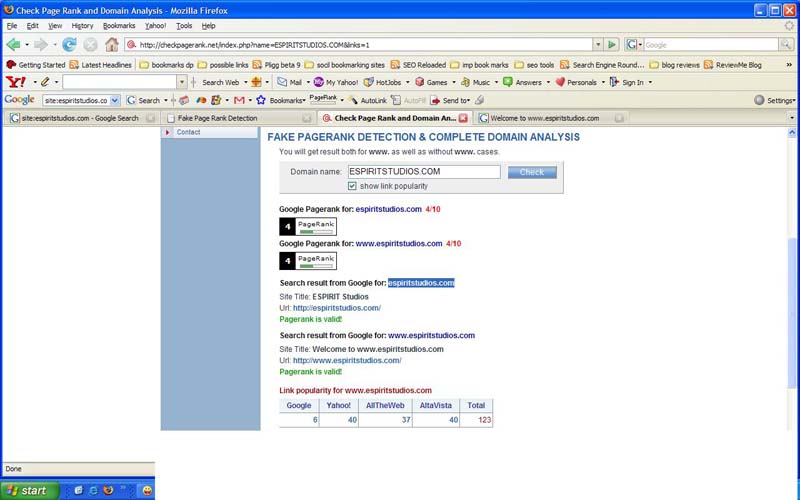Open the Tools menu
The width and height of the screenshot is (800, 500).
point(184,26)
